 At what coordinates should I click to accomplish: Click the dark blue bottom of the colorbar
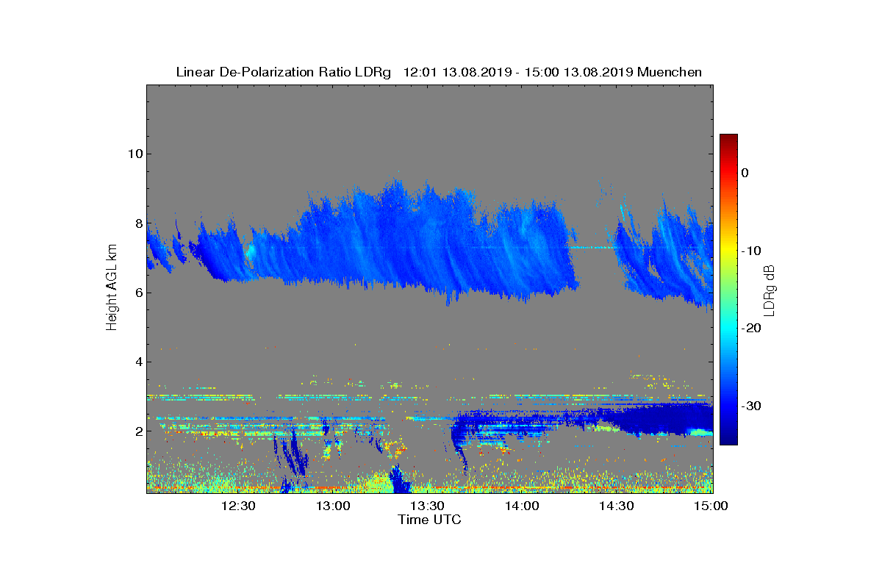pos(728,440)
